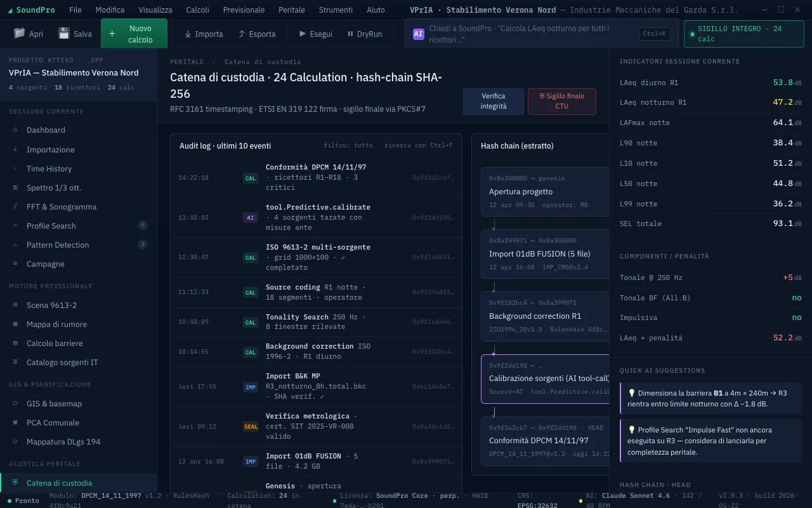Click the Apri folder icon
This screenshot has height=508, width=812.
tap(19, 34)
